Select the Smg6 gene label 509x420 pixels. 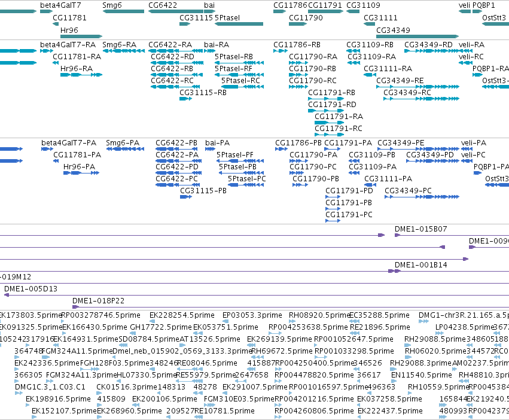tap(112, 5)
